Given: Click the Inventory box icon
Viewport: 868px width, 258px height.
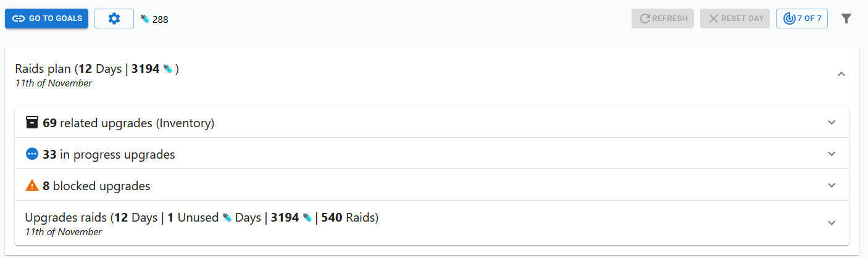Looking at the screenshot, I should pyautogui.click(x=32, y=122).
